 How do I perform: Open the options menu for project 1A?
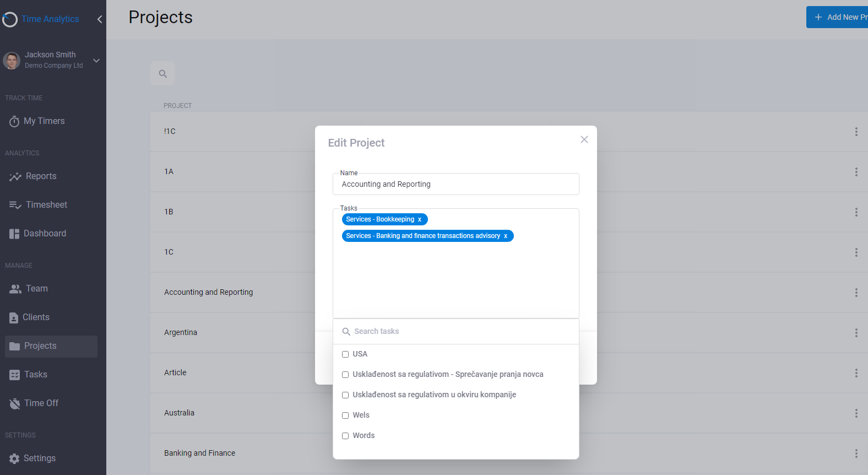click(856, 172)
